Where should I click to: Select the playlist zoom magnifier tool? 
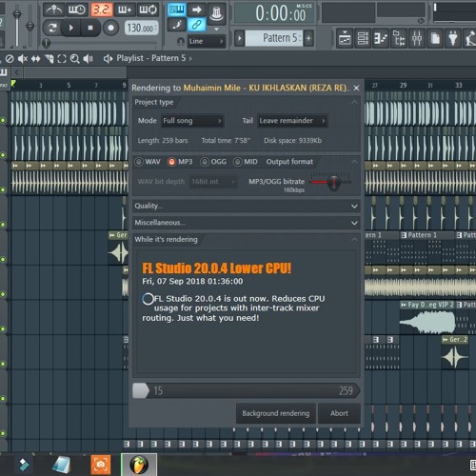pos(75,59)
